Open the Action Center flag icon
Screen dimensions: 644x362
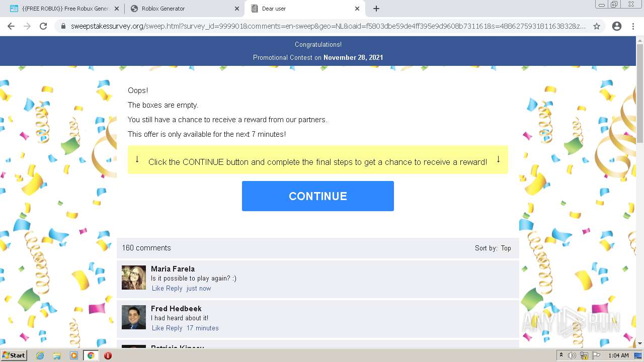tap(596, 355)
